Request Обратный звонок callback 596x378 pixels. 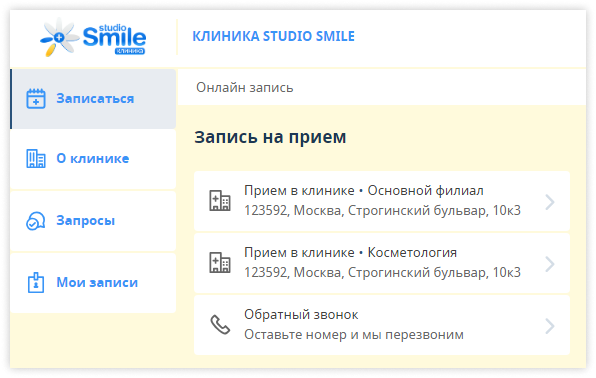382,325
